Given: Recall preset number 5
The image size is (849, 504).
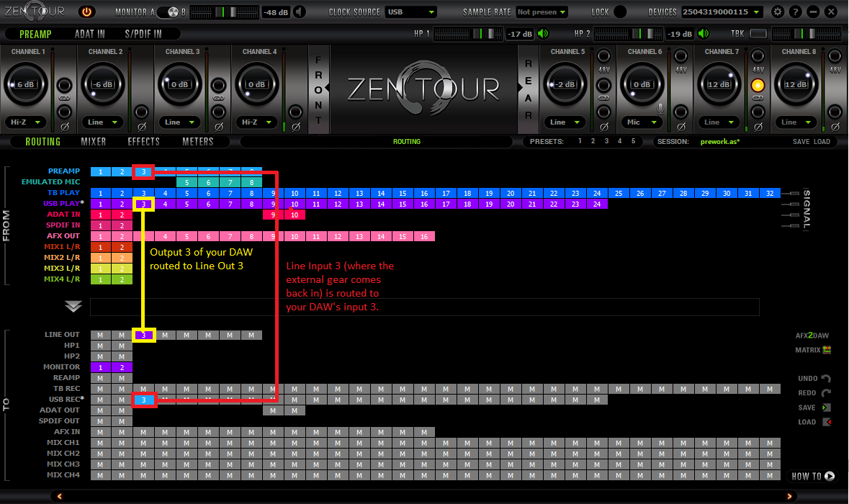Looking at the screenshot, I should (633, 141).
